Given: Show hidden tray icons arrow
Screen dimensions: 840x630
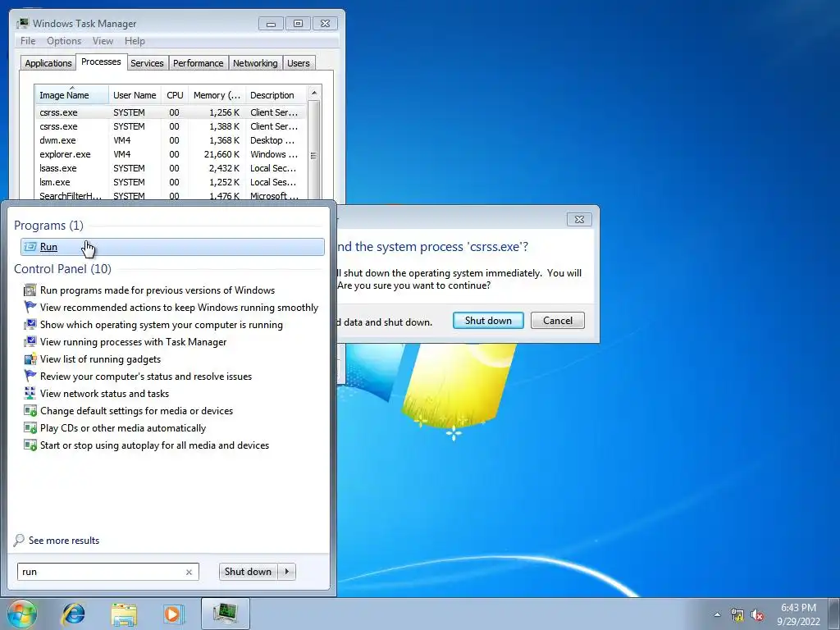Looking at the screenshot, I should pyautogui.click(x=717, y=614).
